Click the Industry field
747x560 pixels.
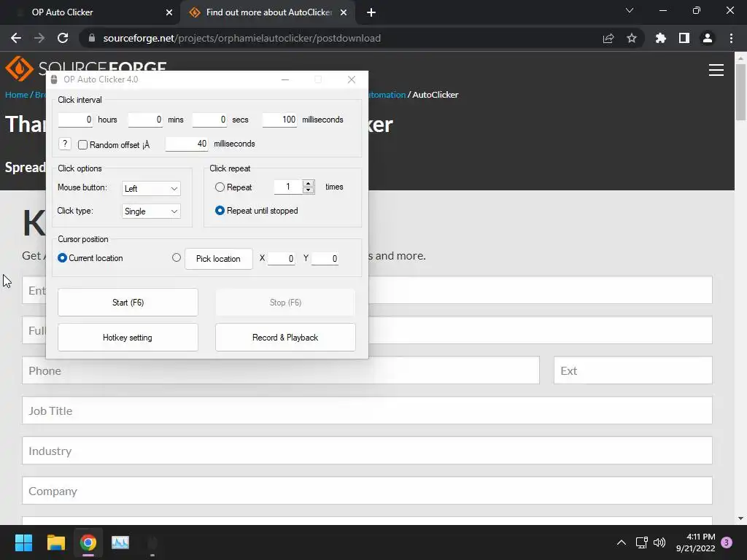point(367,451)
